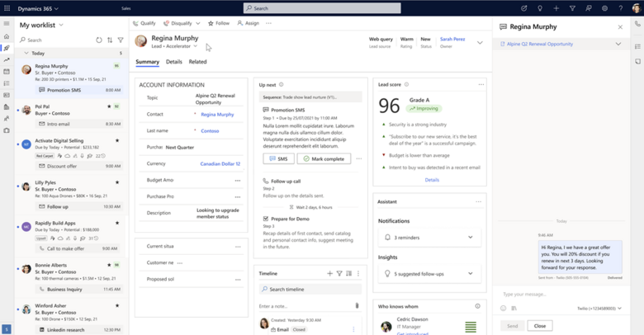Click Disqualify in the command bar
Viewport: 644px width, 335px height.
click(x=178, y=23)
